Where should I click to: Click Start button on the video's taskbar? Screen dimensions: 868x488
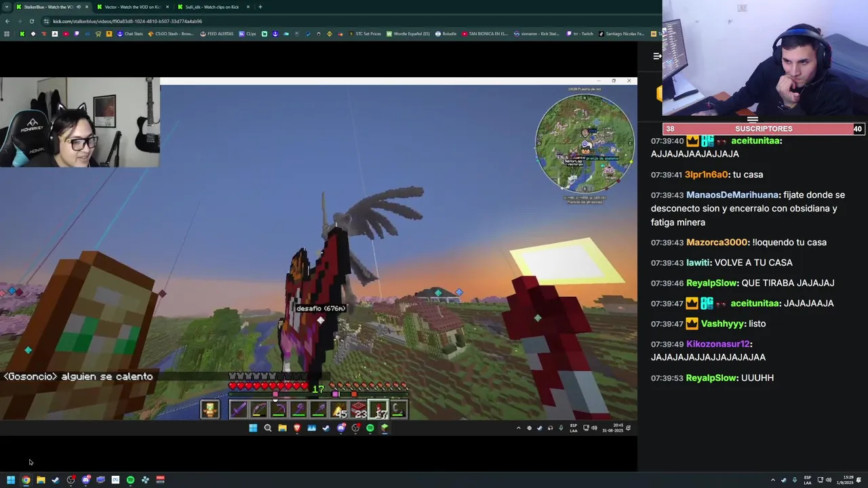coord(253,428)
